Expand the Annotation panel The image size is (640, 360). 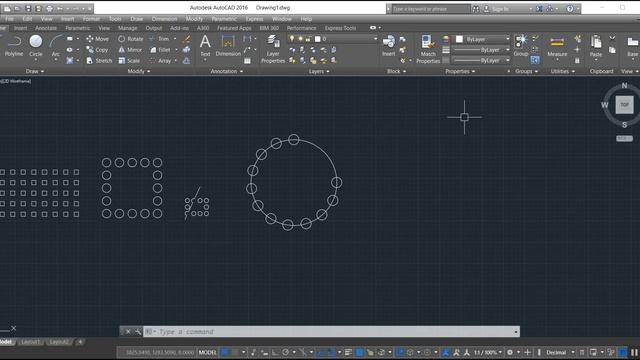click(x=227, y=71)
